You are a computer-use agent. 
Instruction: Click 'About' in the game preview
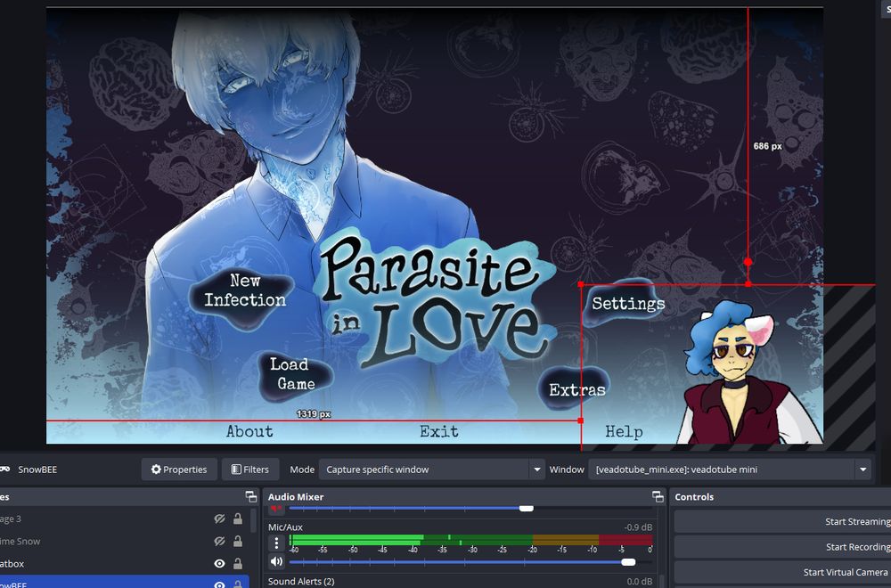click(x=249, y=432)
